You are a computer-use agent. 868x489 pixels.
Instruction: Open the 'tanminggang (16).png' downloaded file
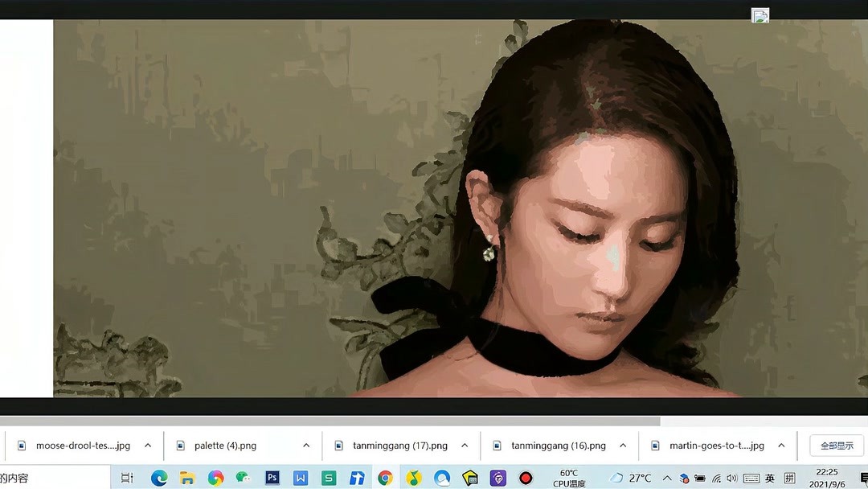pos(558,445)
